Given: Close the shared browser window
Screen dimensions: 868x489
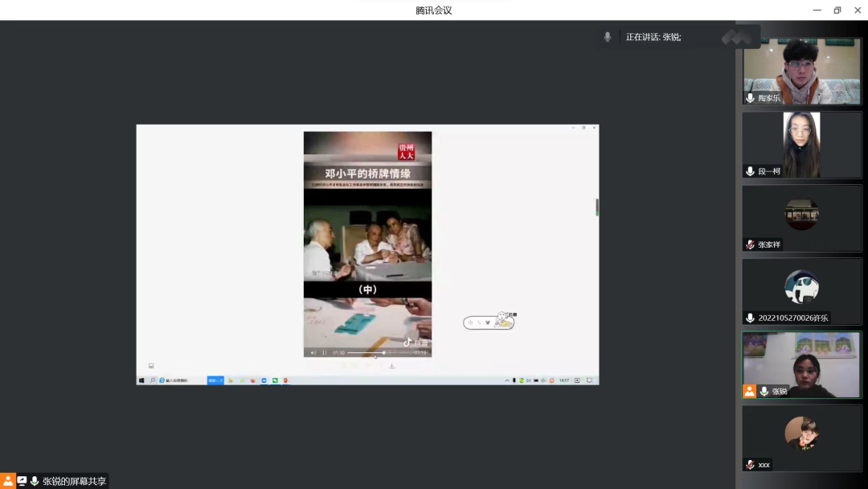Looking at the screenshot, I should (x=595, y=128).
